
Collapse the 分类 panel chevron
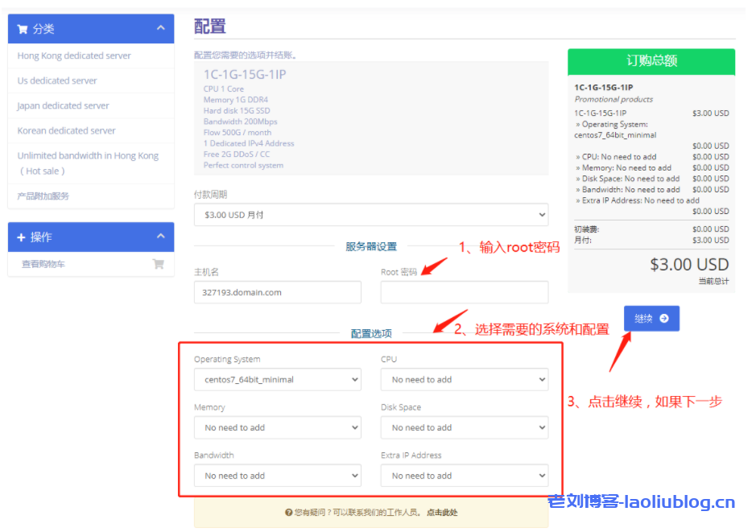[x=161, y=28]
